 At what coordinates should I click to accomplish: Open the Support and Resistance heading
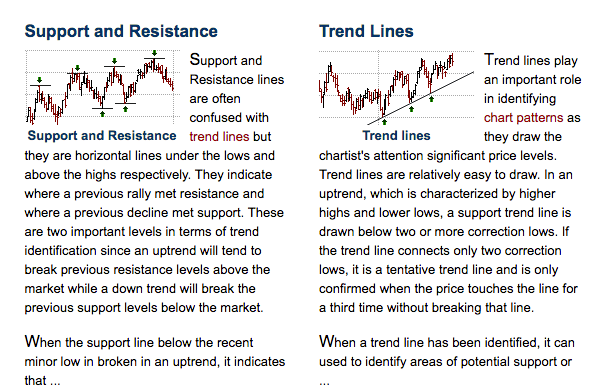(121, 31)
